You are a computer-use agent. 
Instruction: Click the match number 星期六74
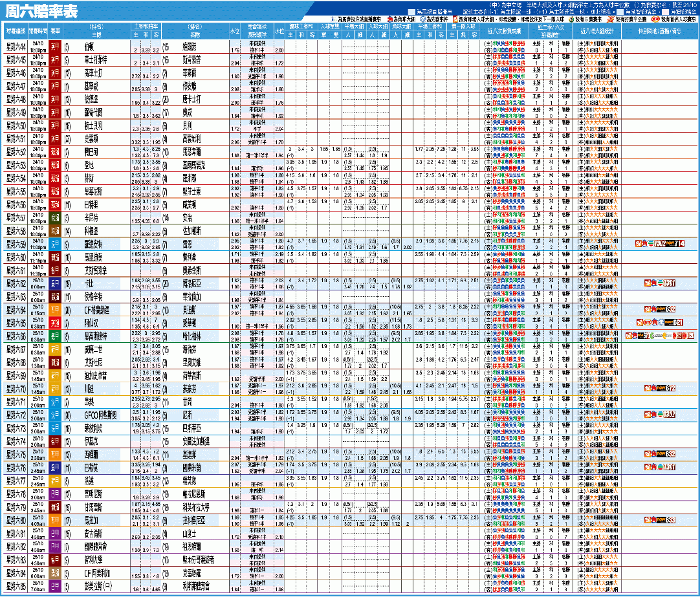16,442
